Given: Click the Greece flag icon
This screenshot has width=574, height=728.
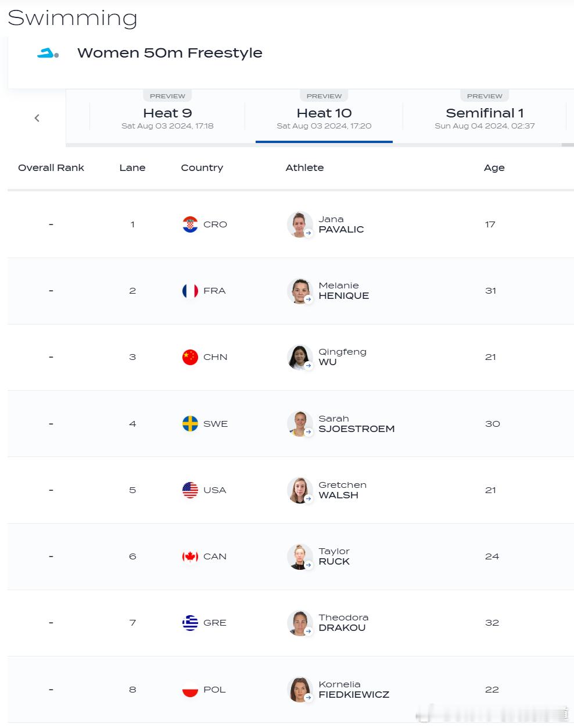Looking at the screenshot, I should (190, 623).
